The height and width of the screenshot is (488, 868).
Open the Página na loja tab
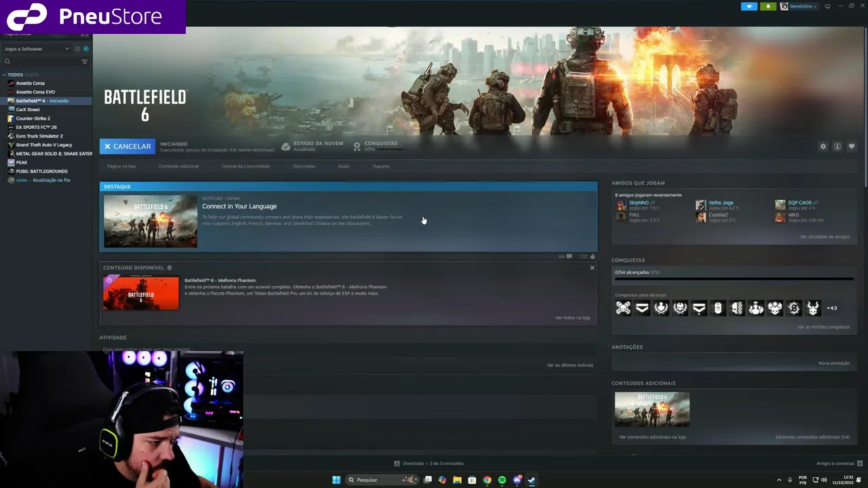click(x=121, y=166)
